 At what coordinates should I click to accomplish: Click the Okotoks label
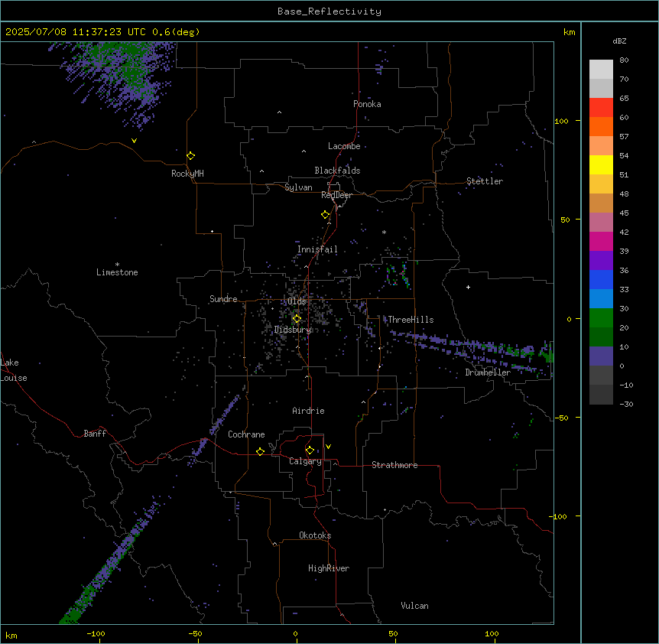click(x=315, y=535)
